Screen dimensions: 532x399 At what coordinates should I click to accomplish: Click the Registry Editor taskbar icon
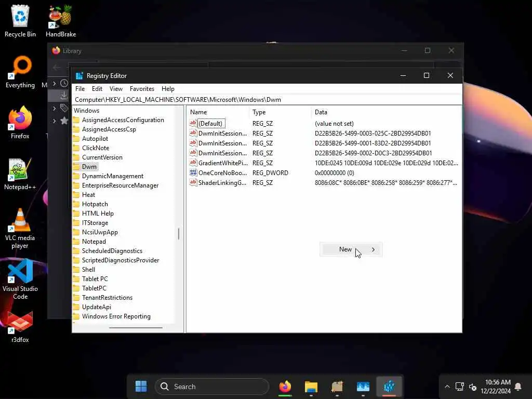point(389,386)
